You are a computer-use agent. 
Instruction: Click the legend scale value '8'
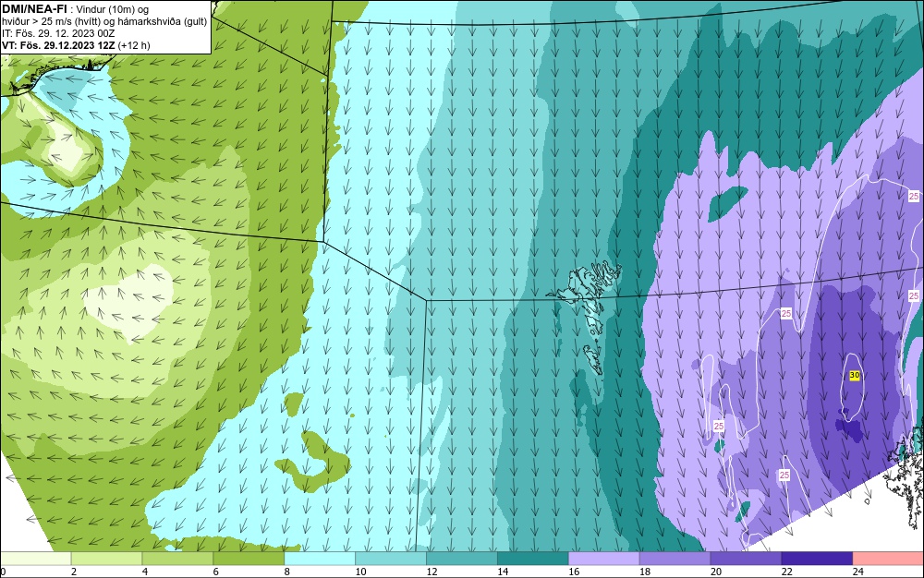pos(287,572)
